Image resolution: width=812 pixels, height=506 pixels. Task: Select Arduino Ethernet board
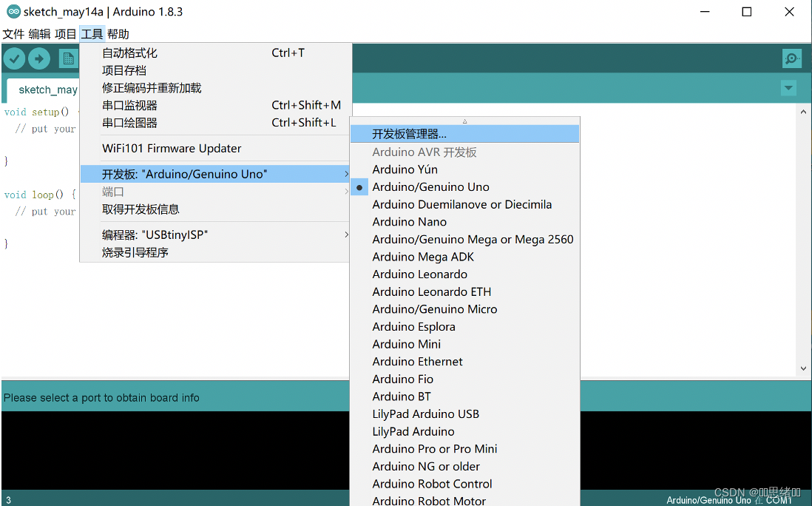pyautogui.click(x=464, y=362)
